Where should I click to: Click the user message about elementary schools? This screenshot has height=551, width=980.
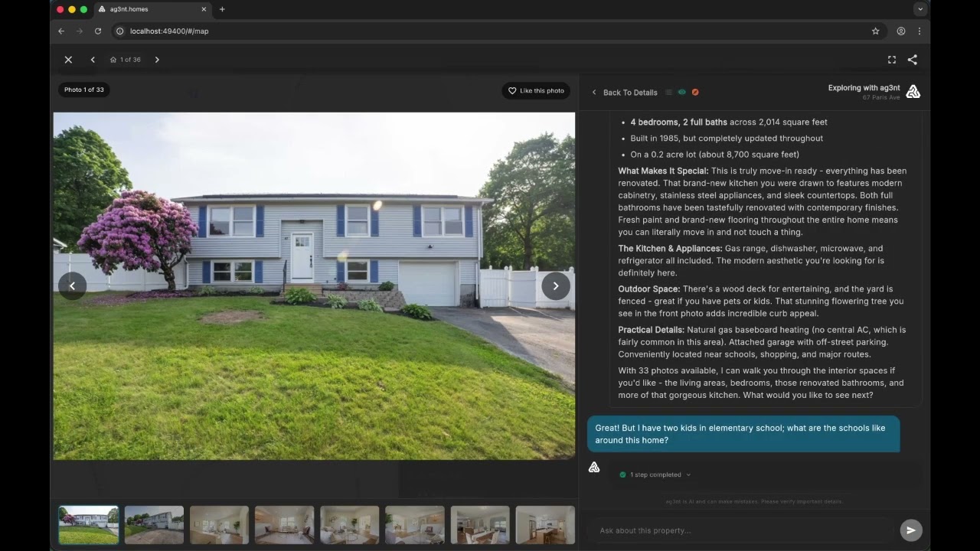point(743,434)
